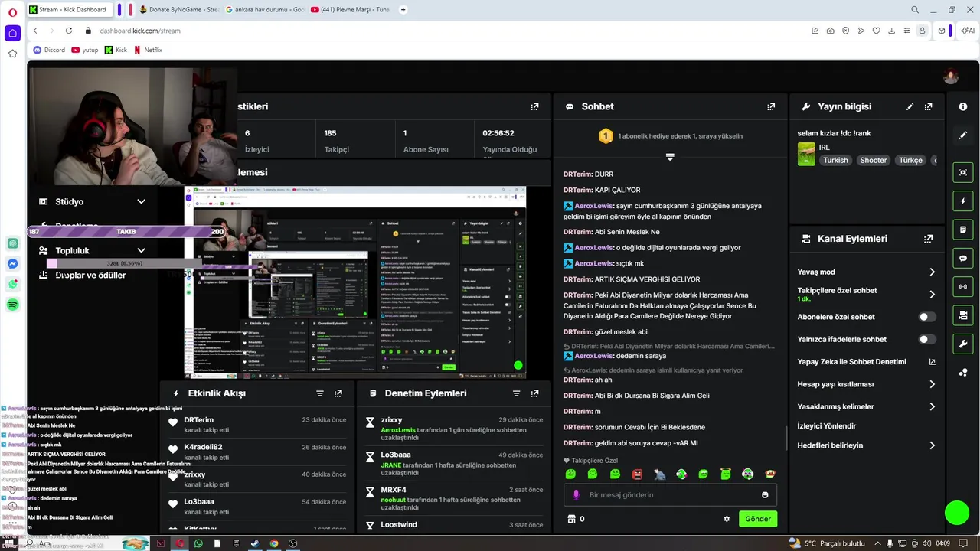Open Opera snapshot camera icon
Image resolution: width=980 pixels, height=551 pixels.
[x=831, y=31]
